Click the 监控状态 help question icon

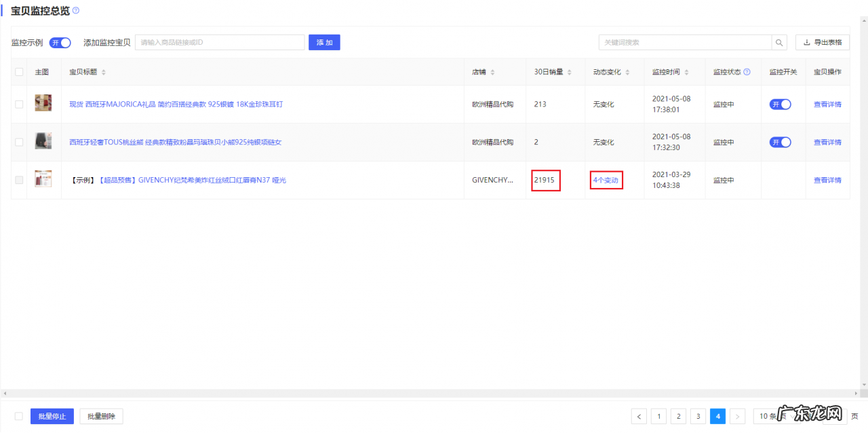tap(747, 72)
